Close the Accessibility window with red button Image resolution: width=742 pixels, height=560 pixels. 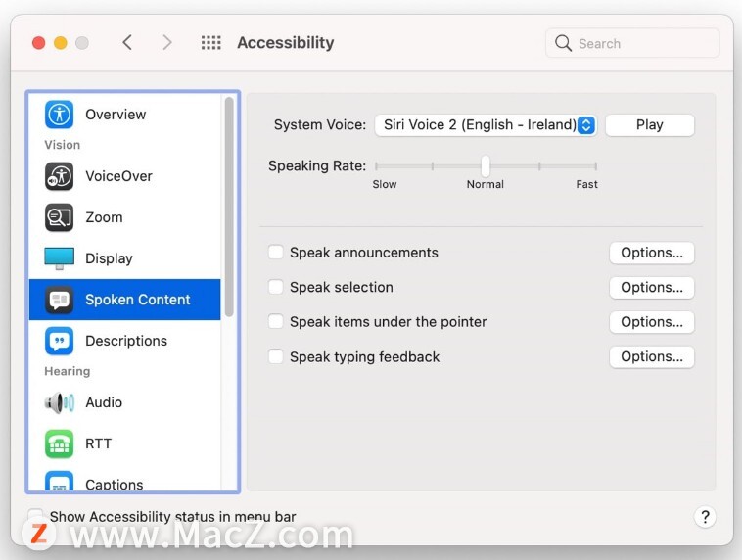click(39, 43)
